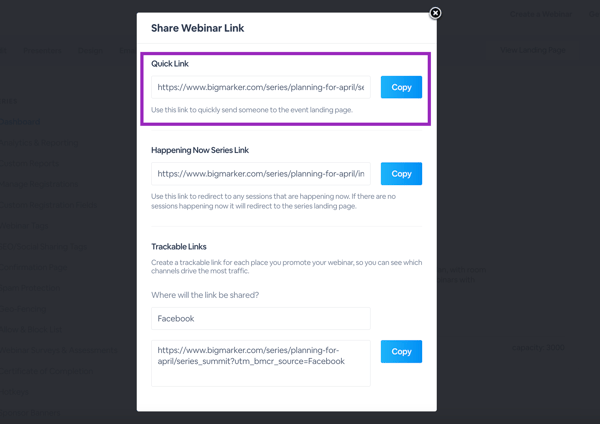Click the Quick Link URL field

pyautogui.click(x=261, y=87)
